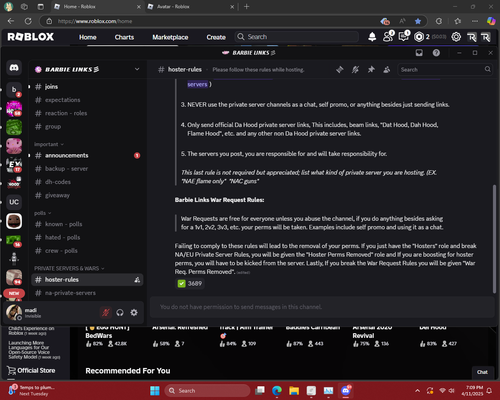Viewport: 500px width, 400px height.
Task: Open Roblox settings gear icon
Action: [456, 37]
